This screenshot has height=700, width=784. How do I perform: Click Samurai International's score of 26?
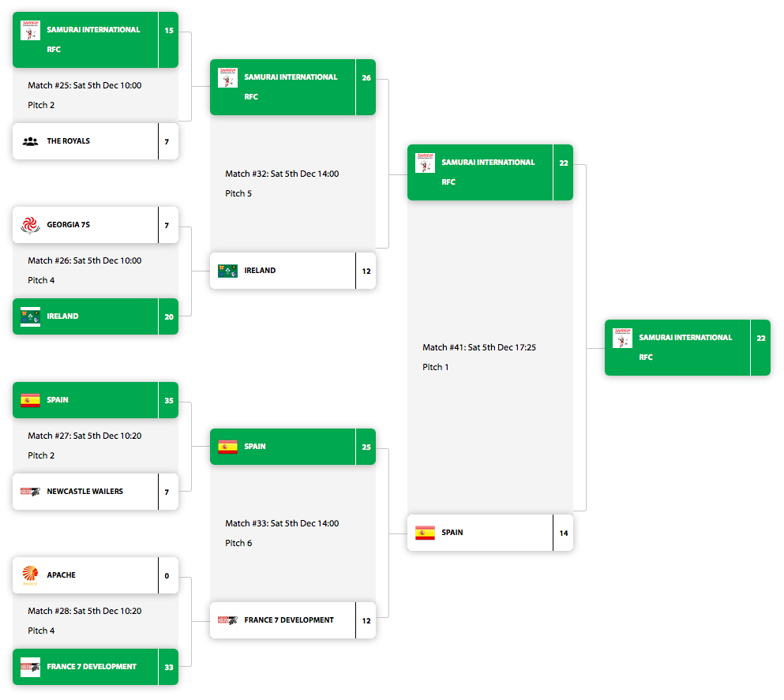(366, 78)
